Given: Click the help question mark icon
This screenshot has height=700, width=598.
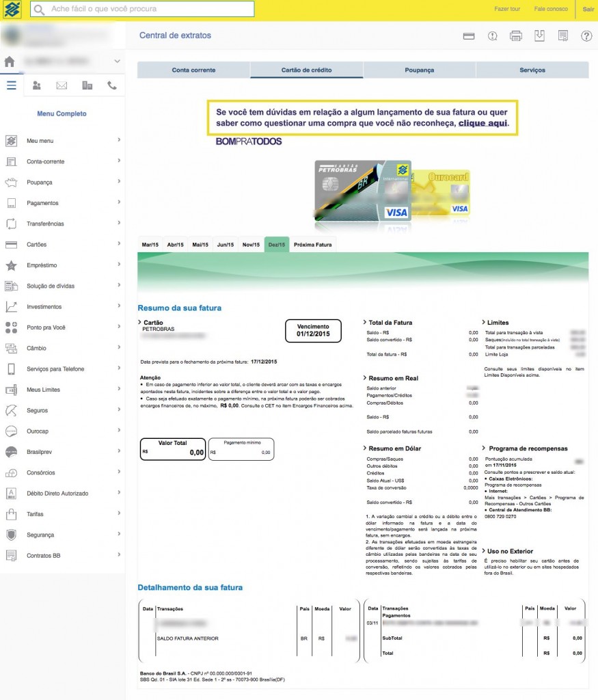Looking at the screenshot, I should coord(586,36).
